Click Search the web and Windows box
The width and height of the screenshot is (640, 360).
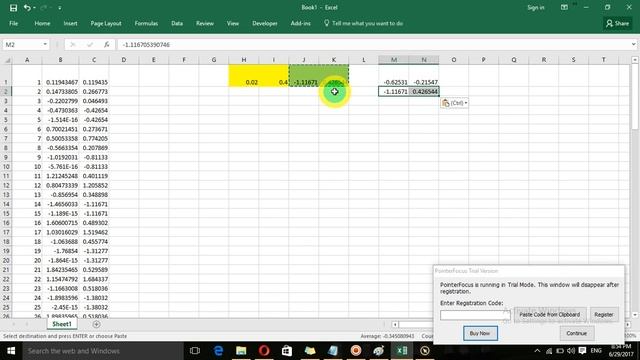pos(102,351)
